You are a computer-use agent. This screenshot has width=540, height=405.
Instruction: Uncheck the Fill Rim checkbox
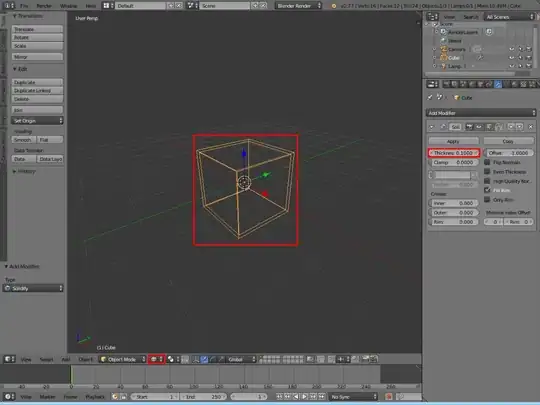(487, 190)
